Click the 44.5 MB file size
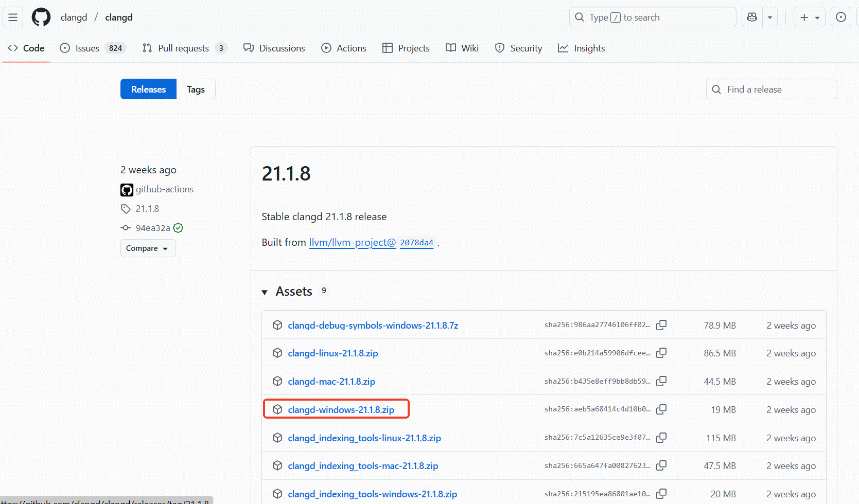Image resolution: width=859 pixels, height=504 pixels. pyautogui.click(x=720, y=382)
